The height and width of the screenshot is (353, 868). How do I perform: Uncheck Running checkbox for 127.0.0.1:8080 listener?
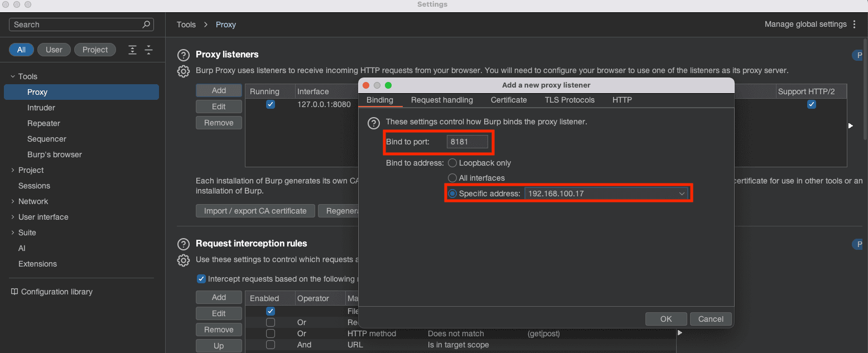[x=271, y=105]
